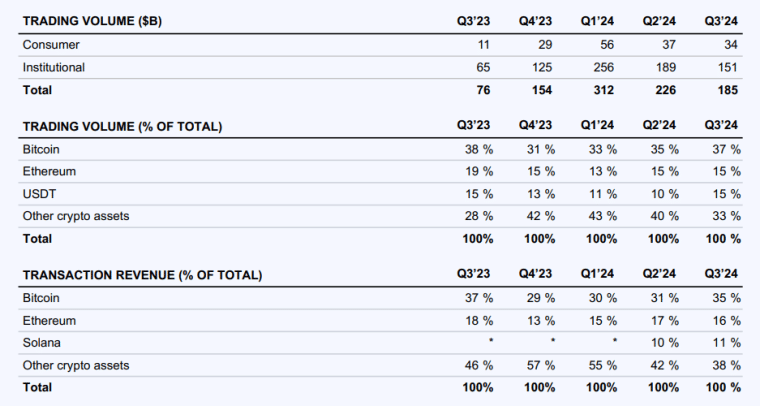Select the Institutional row label

pyautogui.click(x=56, y=68)
